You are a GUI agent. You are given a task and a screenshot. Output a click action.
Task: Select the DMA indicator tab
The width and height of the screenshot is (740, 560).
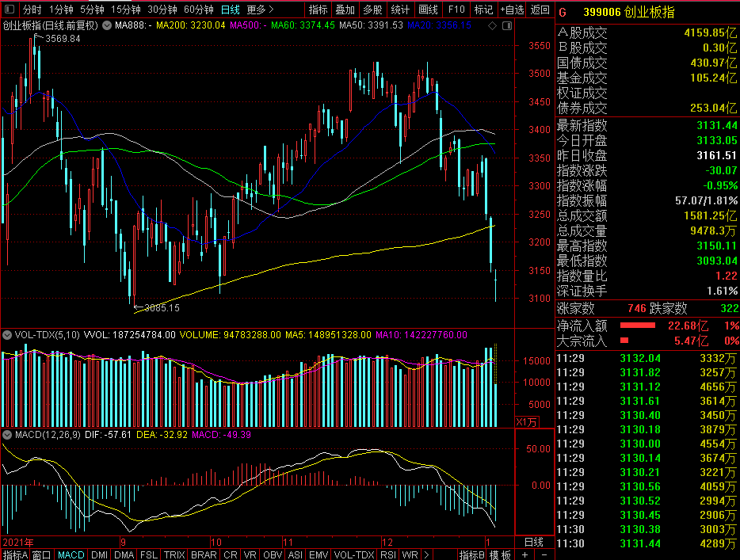124,554
